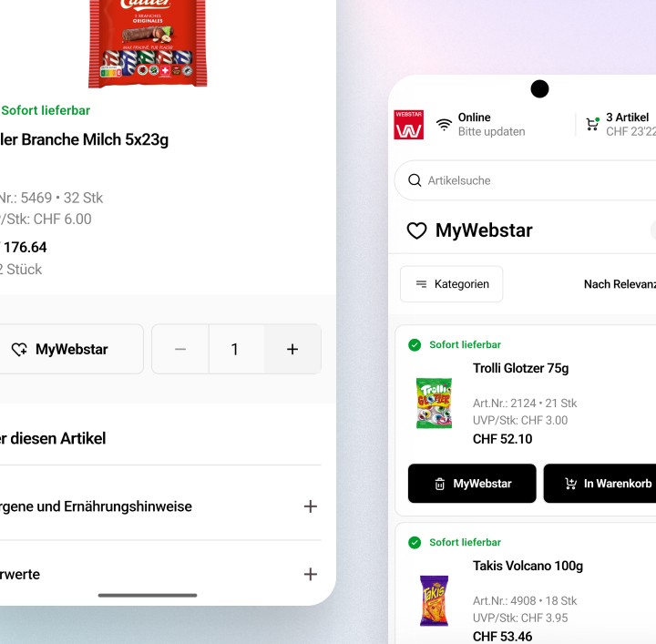Click the Artikelsuche search field
Screen dimensions: 656x644
(525, 180)
